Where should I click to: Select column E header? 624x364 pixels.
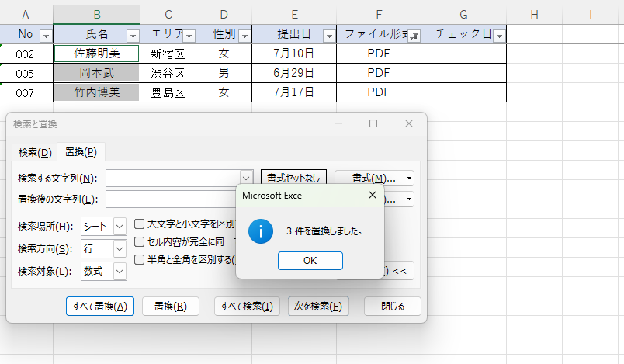[x=294, y=15]
